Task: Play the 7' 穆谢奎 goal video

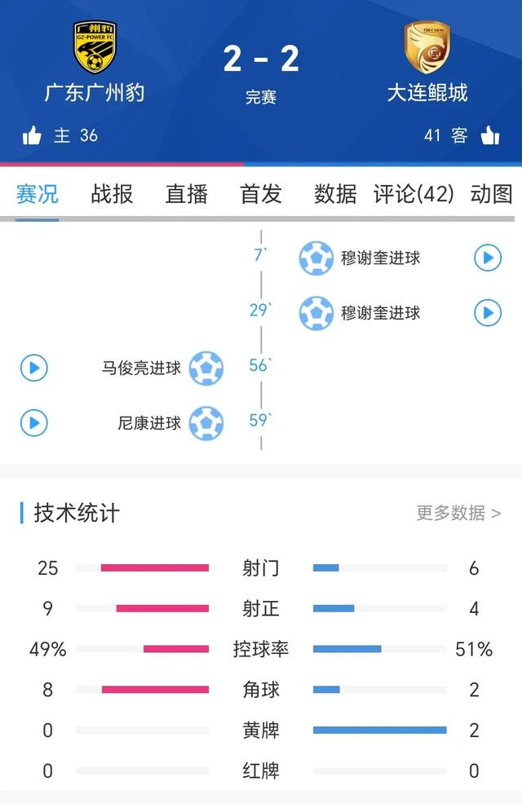Action: tap(488, 258)
